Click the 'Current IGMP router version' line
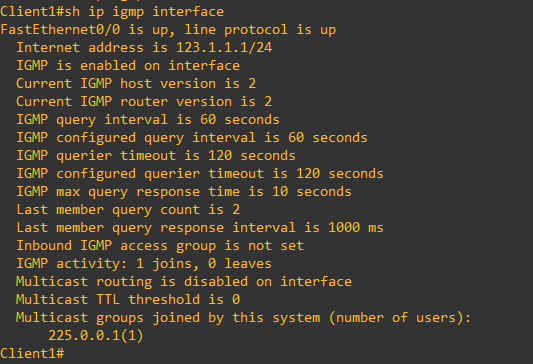 [144, 102]
